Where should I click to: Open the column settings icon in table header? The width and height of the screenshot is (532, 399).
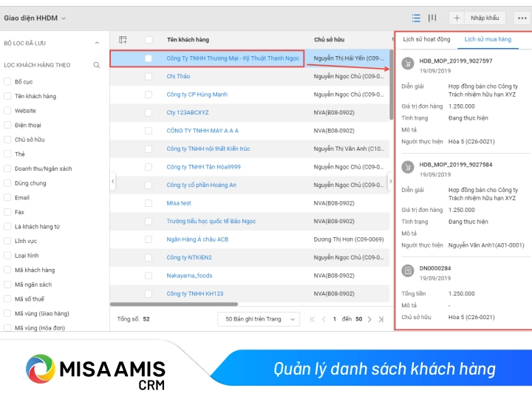(123, 39)
